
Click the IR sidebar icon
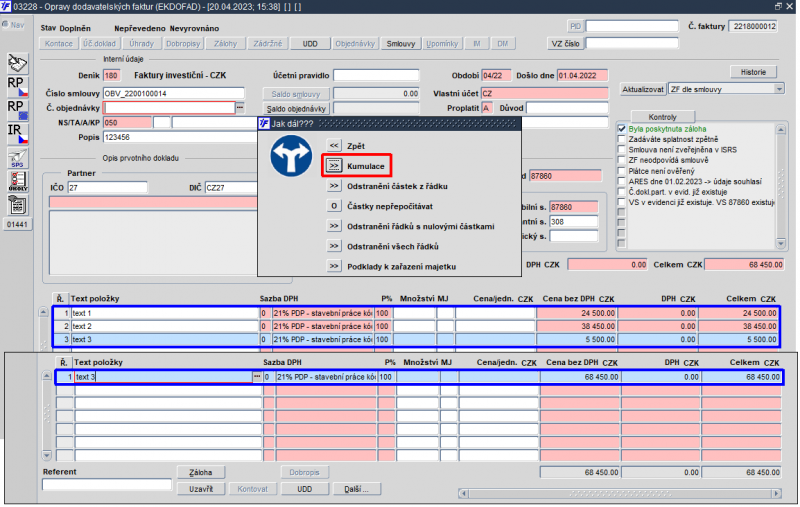coord(18,133)
